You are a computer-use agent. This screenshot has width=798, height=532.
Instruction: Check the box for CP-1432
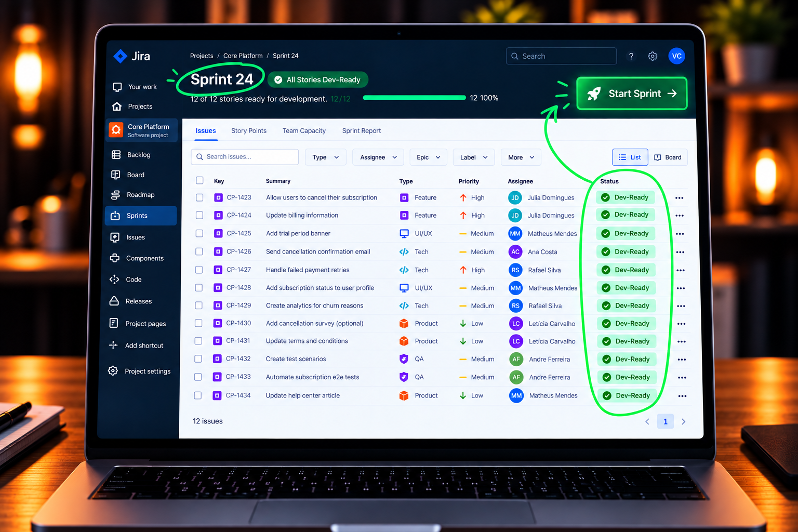point(198,359)
